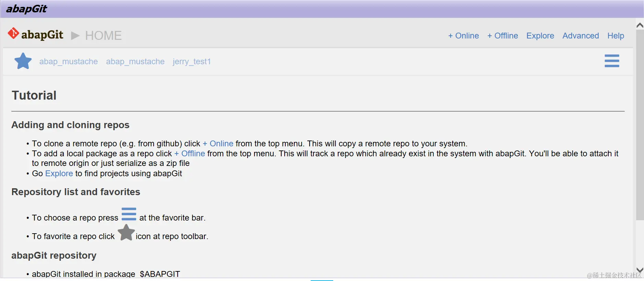Click + Offline in top menu
Image resolution: width=644 pixels, height=281 pixels.
503,36
